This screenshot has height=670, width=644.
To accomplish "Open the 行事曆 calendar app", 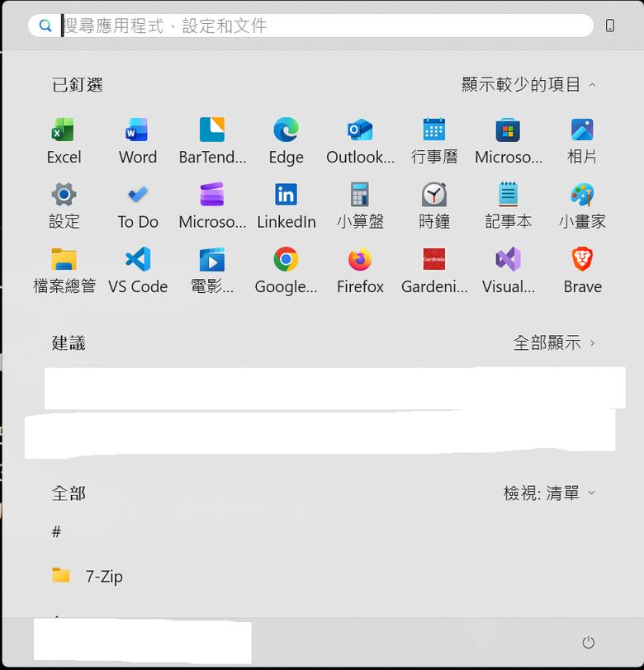I will (x=434, y=140).
